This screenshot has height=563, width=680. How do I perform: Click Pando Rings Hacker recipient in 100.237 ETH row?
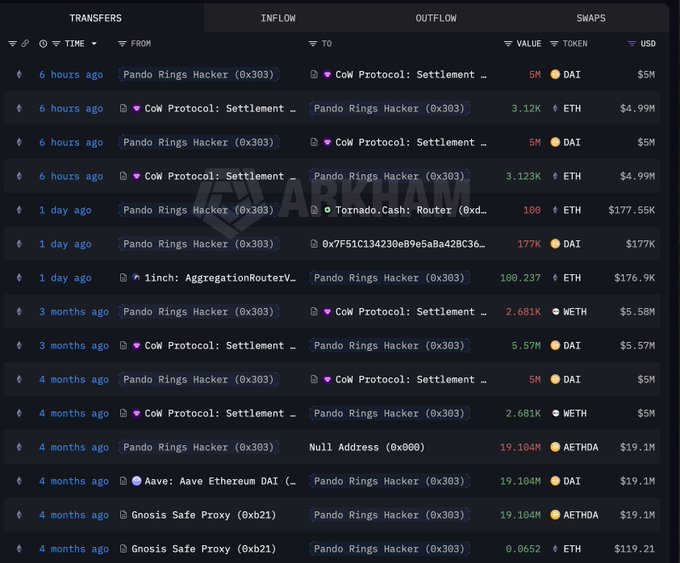pyautogui.click(x=389, y=278)
